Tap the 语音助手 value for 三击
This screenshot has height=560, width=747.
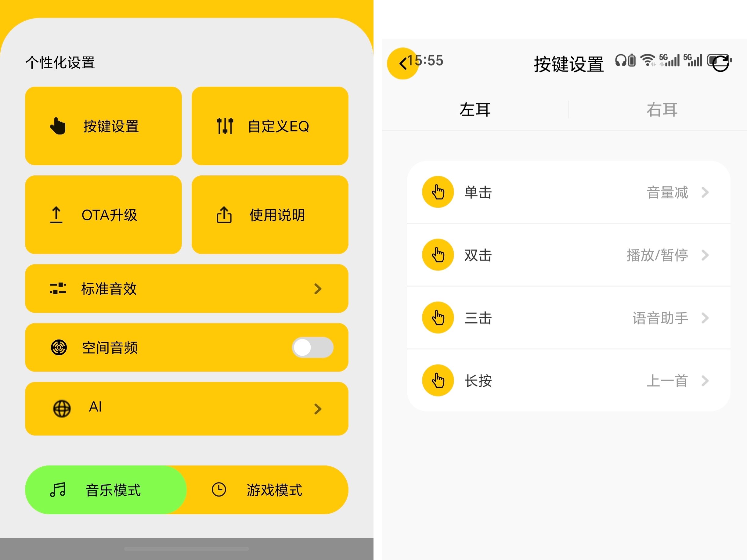(x=660, y=318)
